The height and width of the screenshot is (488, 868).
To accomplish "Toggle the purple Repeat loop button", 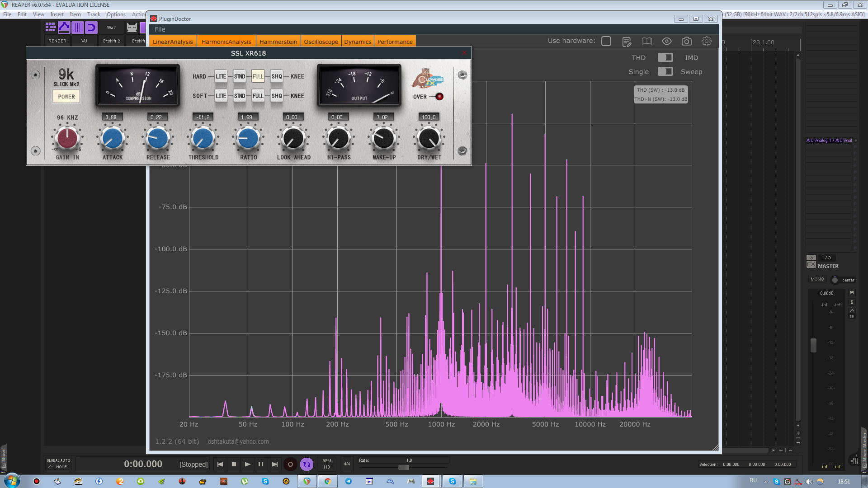I will click(x=307, y=464).
